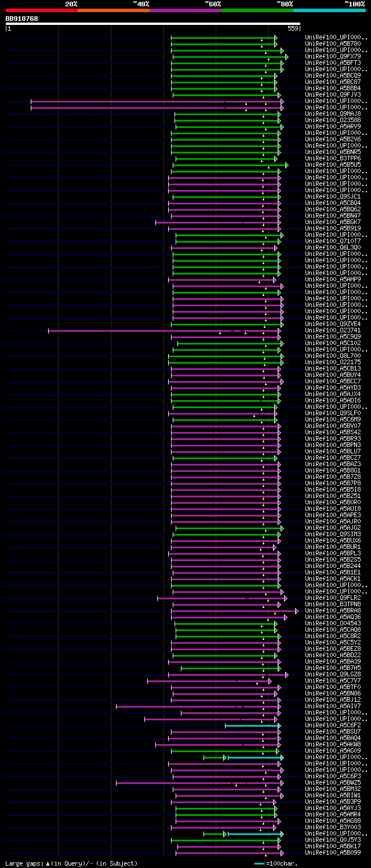Select the UniRef100_B3Y003 label
Screen dimensions: 371x868
pos(333,827)
